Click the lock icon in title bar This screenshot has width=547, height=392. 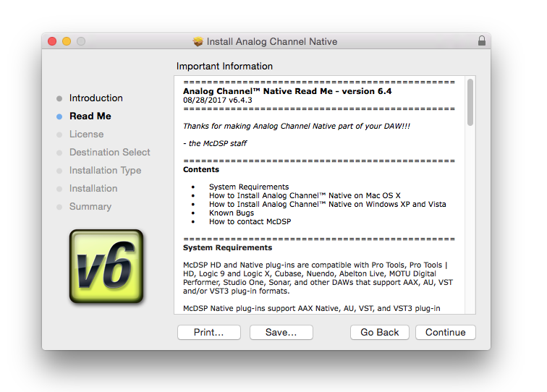point(481,41)
